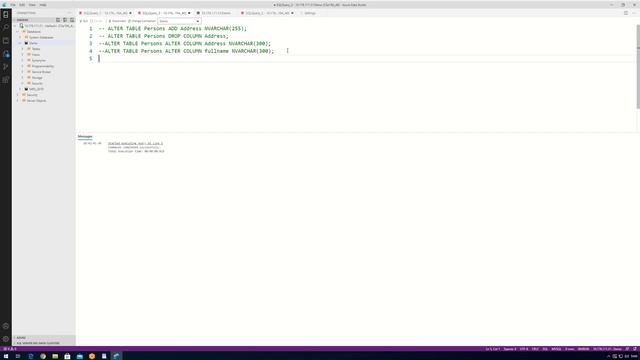Open Azure Data Studio taskbar icon
This screenshot has width=640, height=360.
(x=116, y=356)
